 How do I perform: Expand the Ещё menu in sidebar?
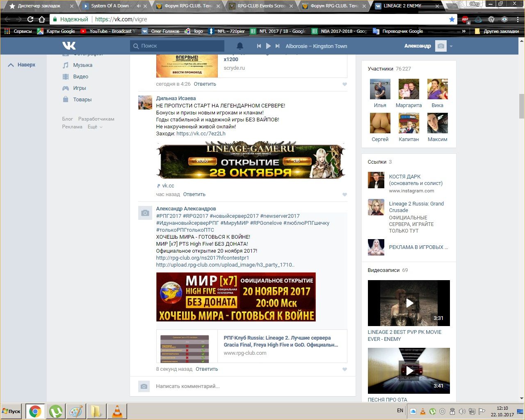[95, 127]
